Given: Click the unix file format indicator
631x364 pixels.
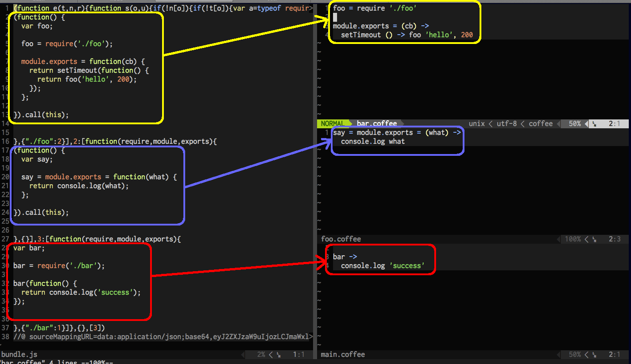Looking at the screenshot, I should click(477, 124).
